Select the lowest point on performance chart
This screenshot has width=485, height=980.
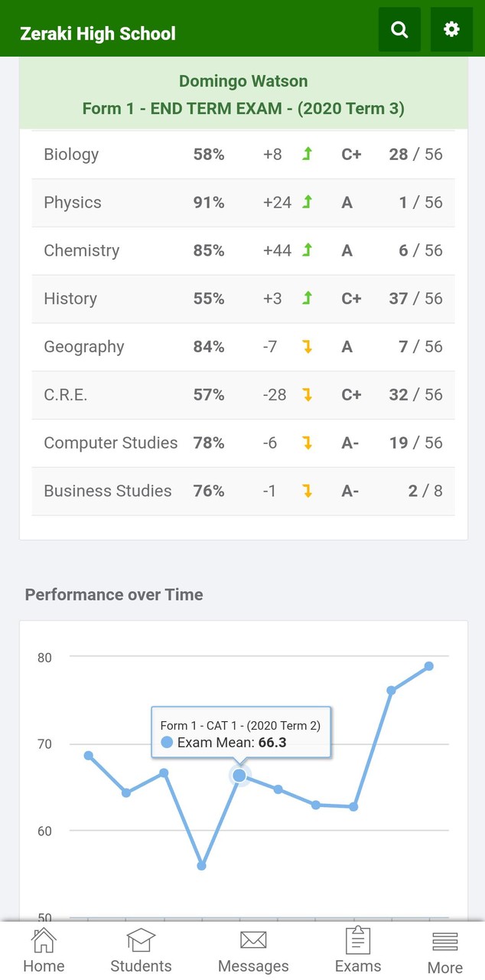(202, 866)
